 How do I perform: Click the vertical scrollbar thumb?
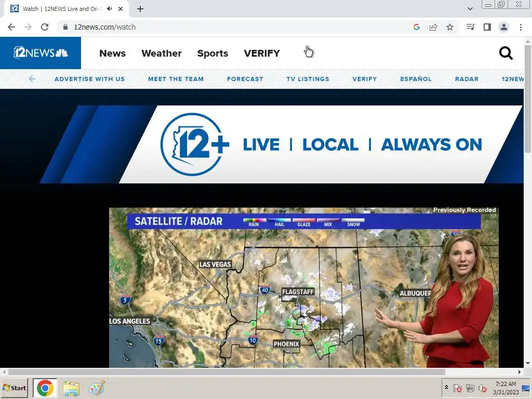pyautogui.click(x=528, y=98)
